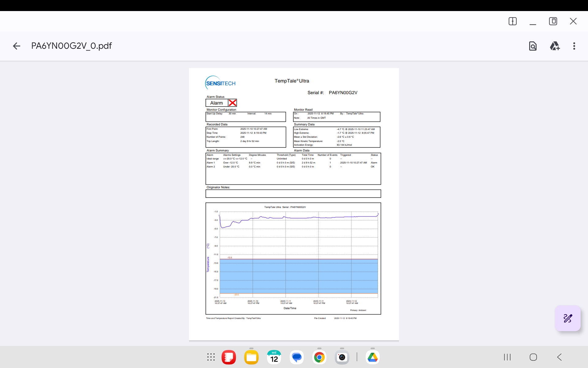Show recent apps with the three-lines button

[x=507, y=357]
